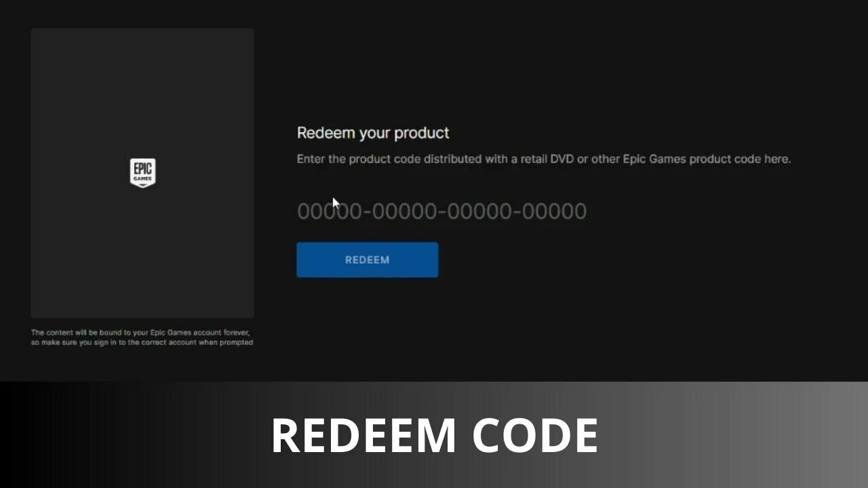The image size is (868, 488).
Task: Click the words "retail DVD" in description
Action: click(x=547, y=159)
